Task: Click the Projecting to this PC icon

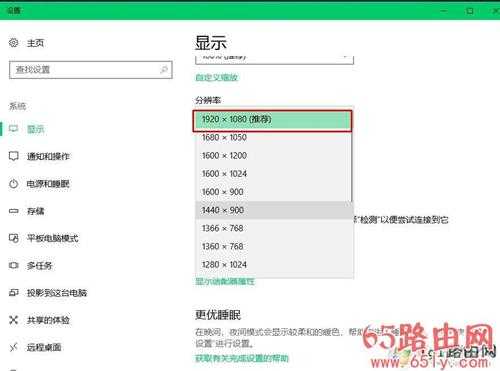Action: [x=14, y=293]
